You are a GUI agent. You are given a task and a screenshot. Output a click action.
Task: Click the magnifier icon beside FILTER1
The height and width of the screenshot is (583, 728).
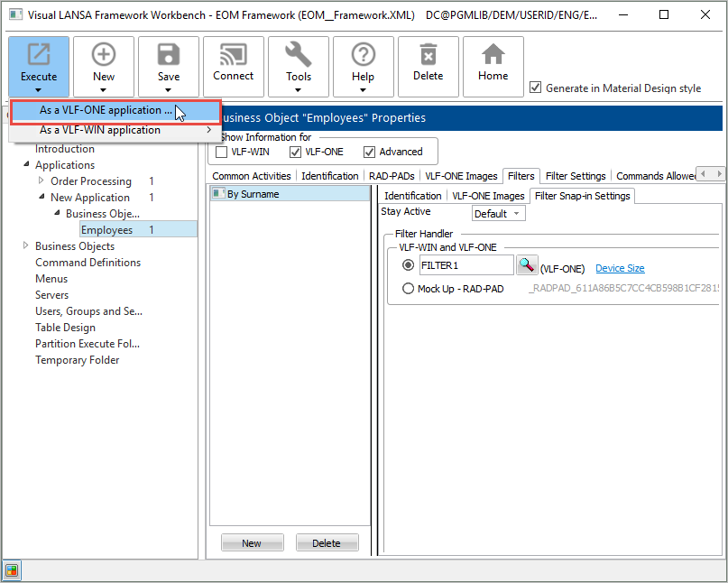pyautogui.click(x=527, y=265)
